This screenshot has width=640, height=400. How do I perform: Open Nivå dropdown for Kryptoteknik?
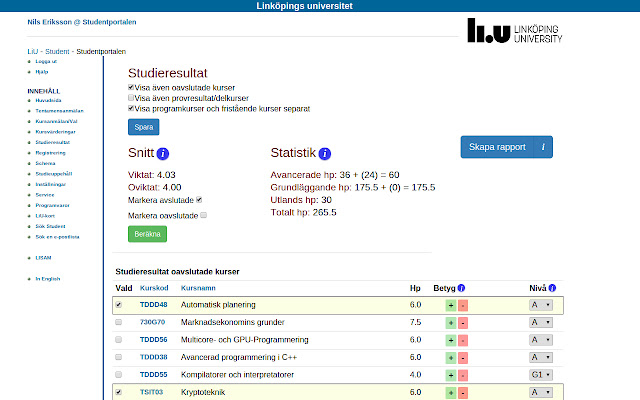tap(541, 392)
